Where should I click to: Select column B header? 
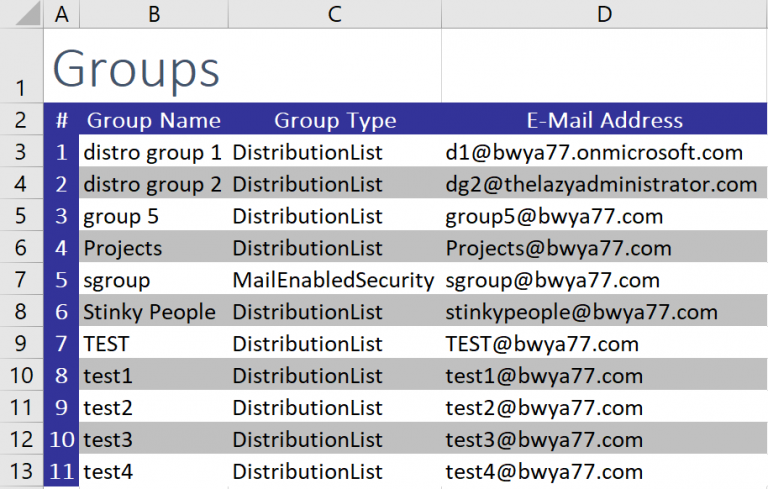coord(154,14)
